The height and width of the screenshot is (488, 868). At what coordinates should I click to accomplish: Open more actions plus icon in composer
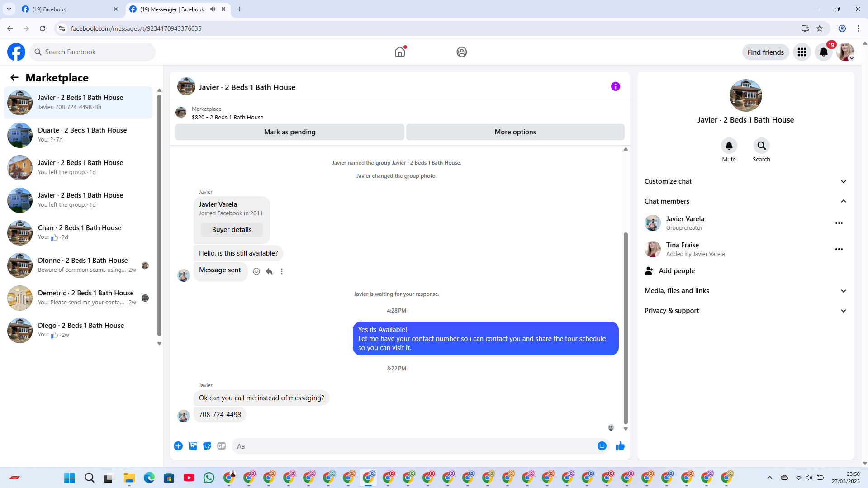(x=178, y=446)
